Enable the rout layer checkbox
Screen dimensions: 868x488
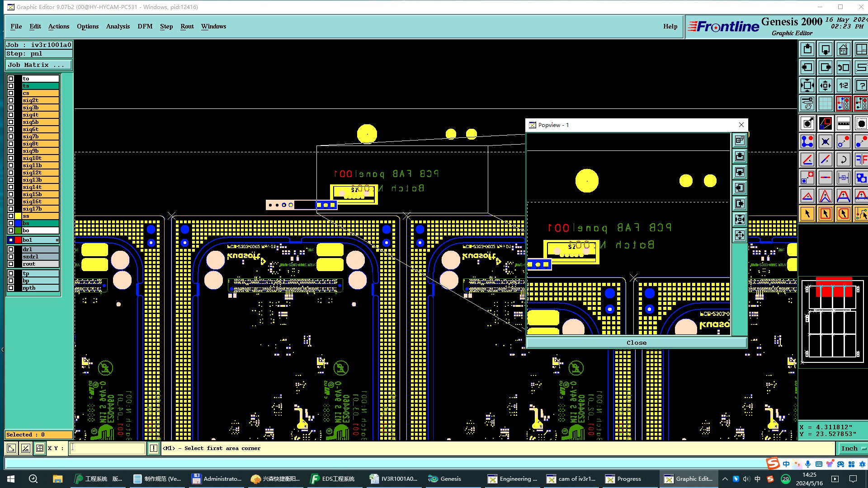tap(11, 264)
